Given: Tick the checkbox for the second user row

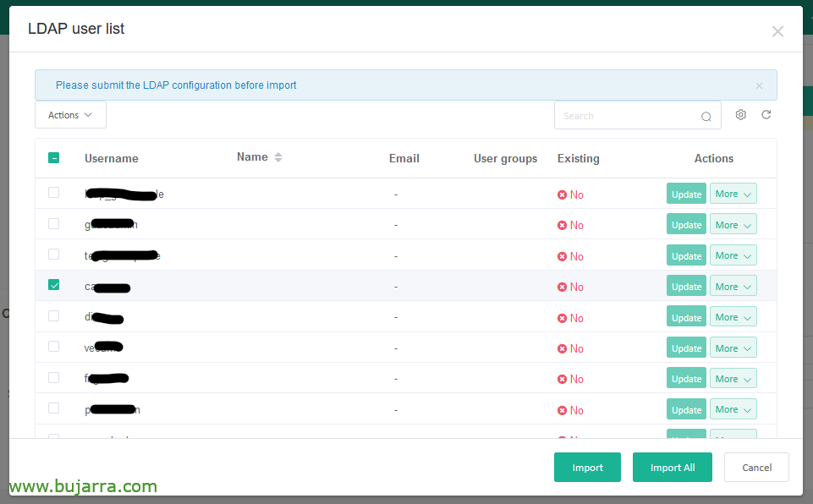Looking at the screenshot, I should pos(53,223).
